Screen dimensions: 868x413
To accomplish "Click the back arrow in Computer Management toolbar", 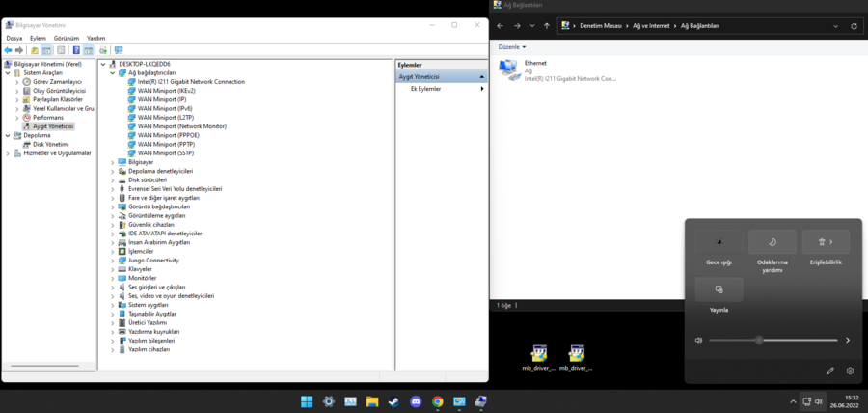I will [x=8, y=50].
